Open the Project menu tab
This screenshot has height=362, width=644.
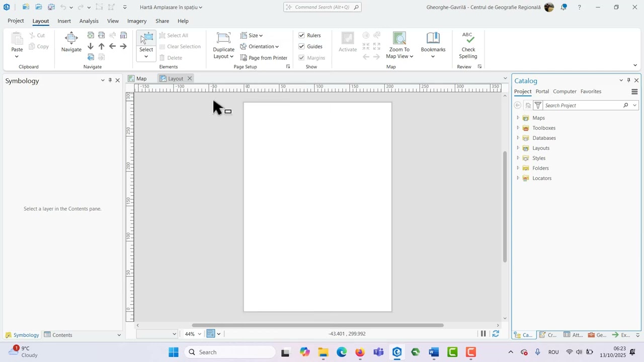[16, 21]
